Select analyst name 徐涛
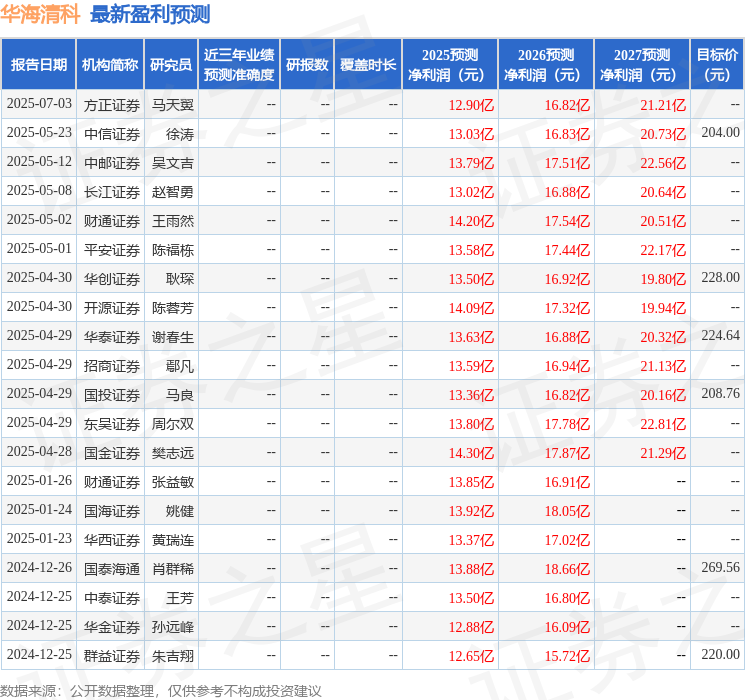745x700 pixels. pyautogui.click(x=180, y=134)
